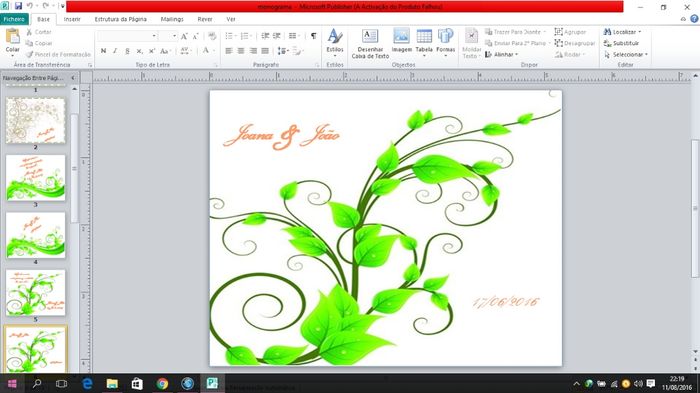This screenshot has width=700, height=393.
Task: Click the bulleted list icon
Action: pyautogui.click(x=230, y=36)
